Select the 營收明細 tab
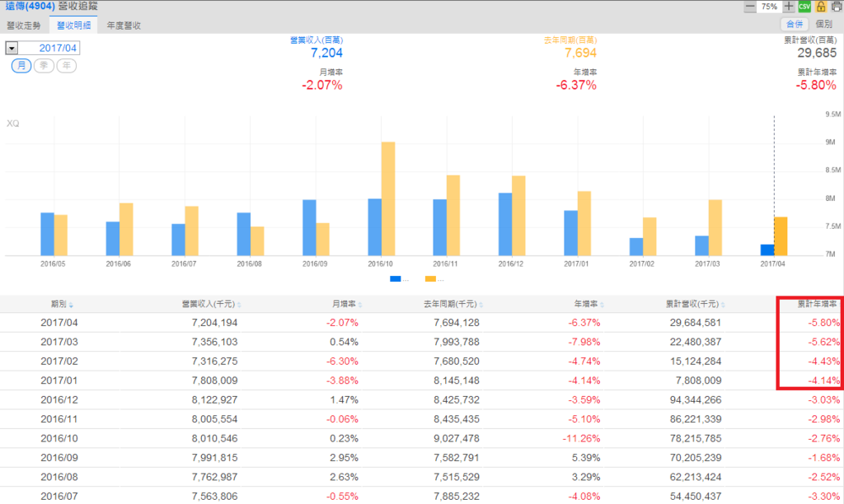Image resolution: width=844 pixels, height=504 pixels. [x=73, y=26]
